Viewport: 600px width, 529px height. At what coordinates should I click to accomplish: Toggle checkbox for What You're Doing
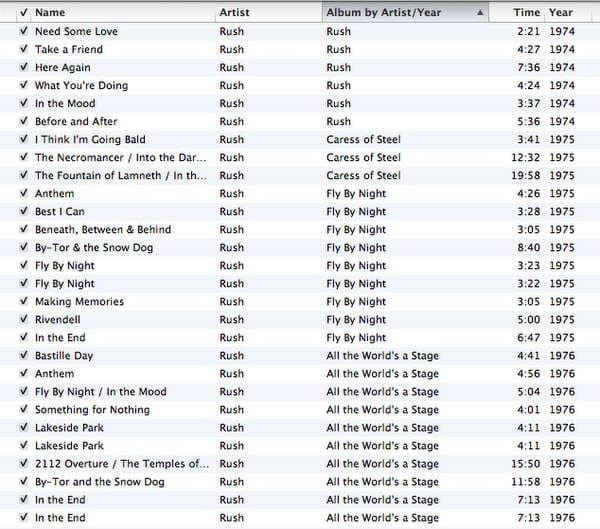[x=24, y=85]
